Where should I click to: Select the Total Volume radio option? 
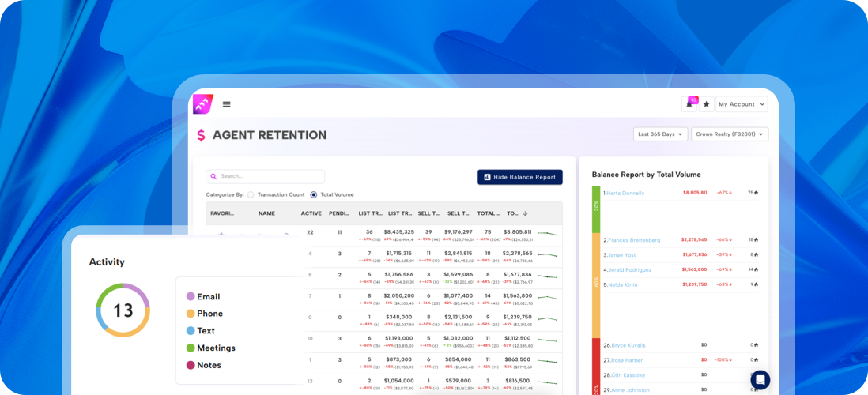pos(314,194)
